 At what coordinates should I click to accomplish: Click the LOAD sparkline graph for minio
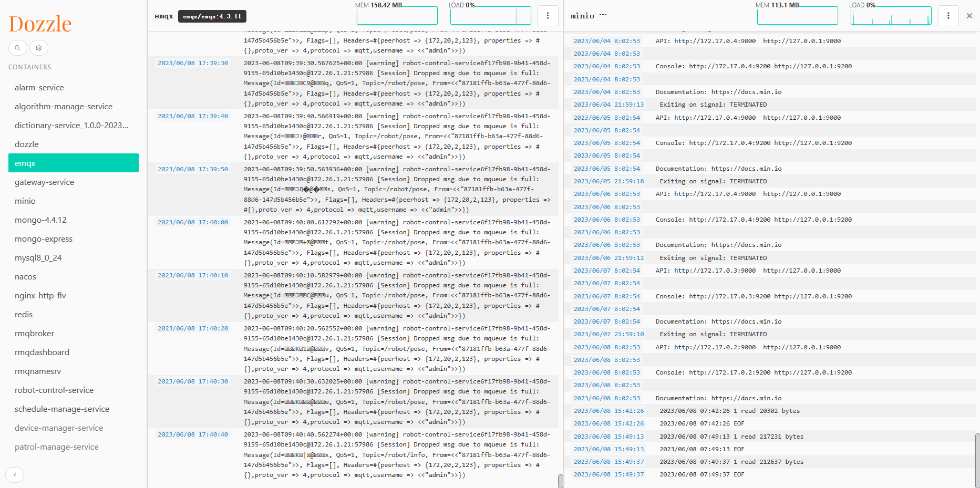point(891,15)
